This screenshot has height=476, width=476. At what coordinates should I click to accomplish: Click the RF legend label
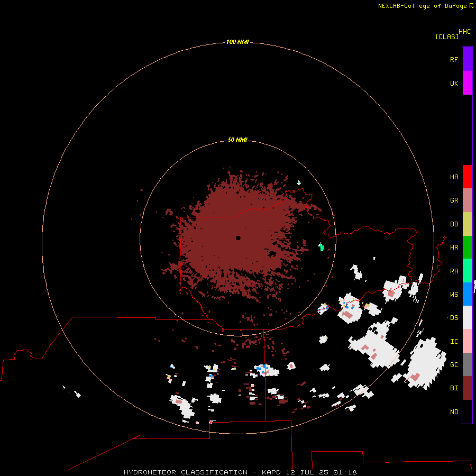[x=454, y=59]
